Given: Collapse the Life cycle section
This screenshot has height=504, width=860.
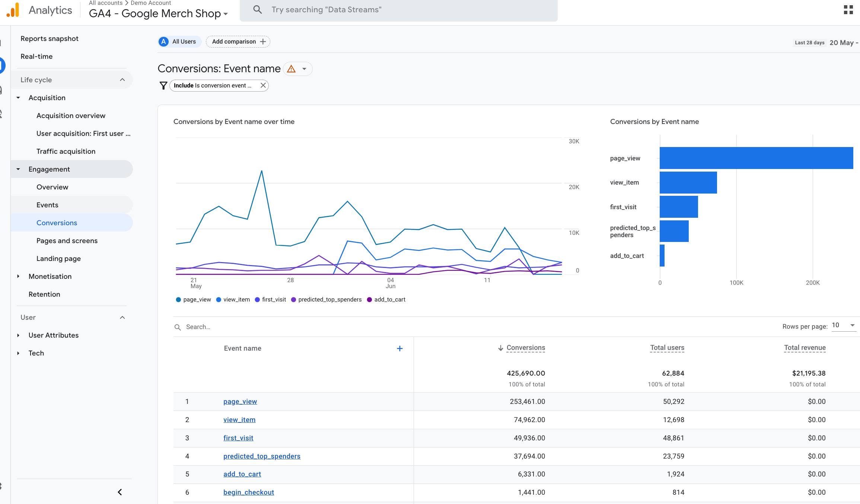Looking at the screenshot, I should (x=122, y=80).
